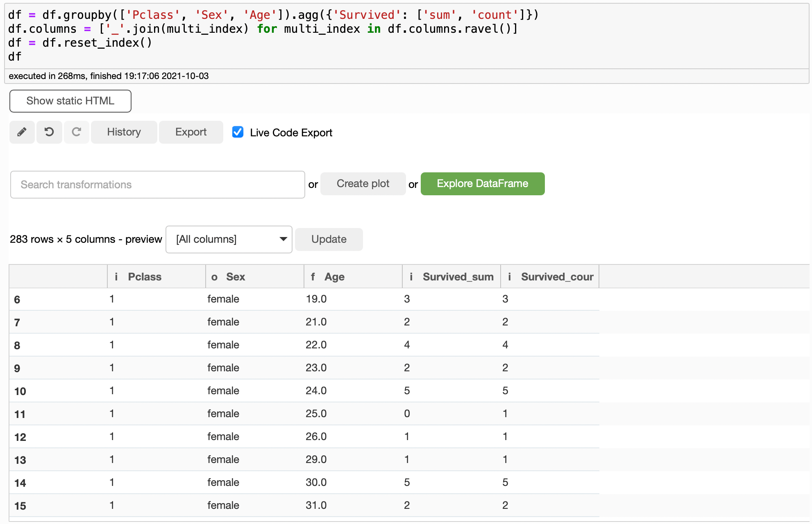Open Explore DataFrame view
The image size is (812, 524).
tap(482, 184)
